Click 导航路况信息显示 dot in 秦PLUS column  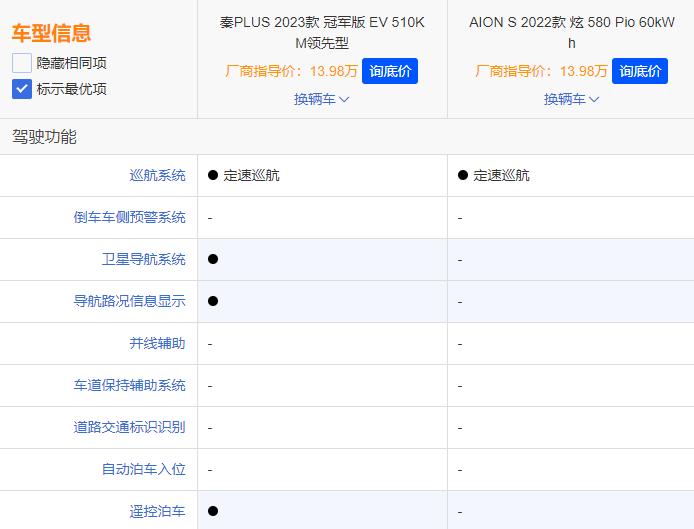coord(213,301)
